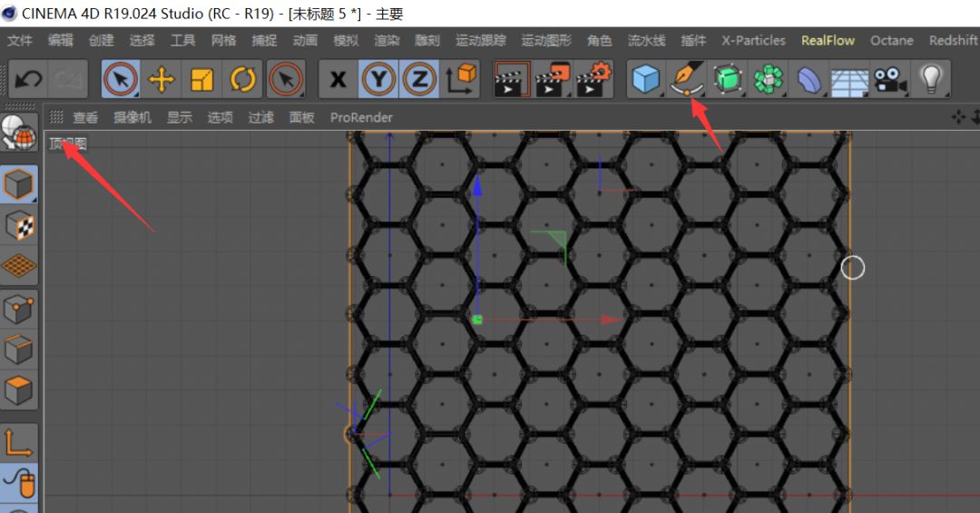Open the 插件 menu
This screenshot has height=513, width=980.
click(x=693, y=41)
